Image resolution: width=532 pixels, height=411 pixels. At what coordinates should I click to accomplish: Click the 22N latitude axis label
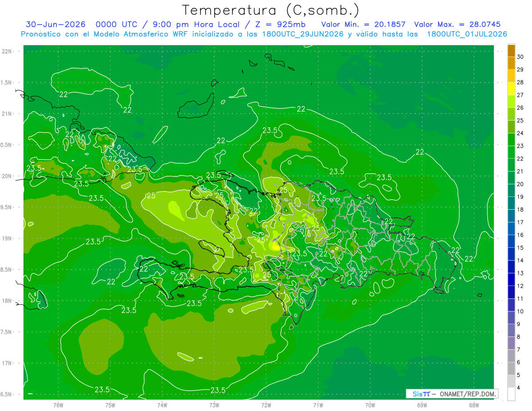coord(7,51)
